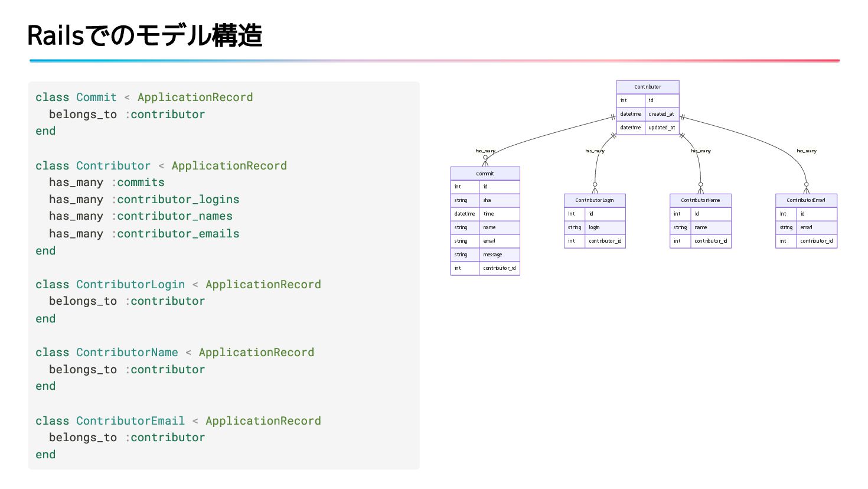Select the ContributorLogin entity header
868x489 pixels.
[595, 200]
